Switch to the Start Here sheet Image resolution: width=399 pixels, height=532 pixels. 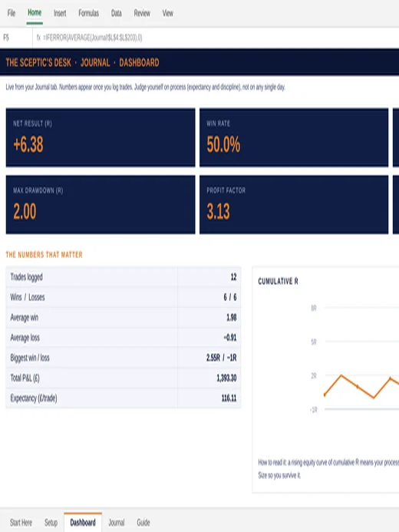[21, 523]
